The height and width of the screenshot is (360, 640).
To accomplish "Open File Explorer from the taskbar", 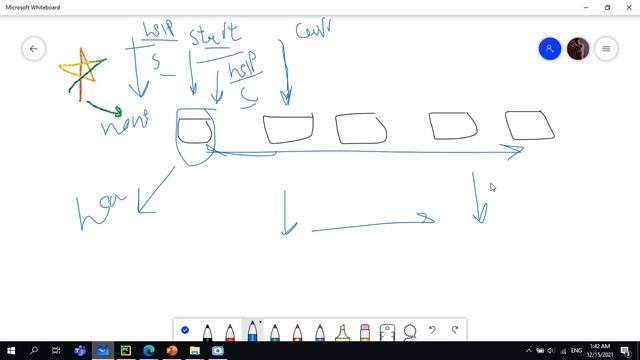I will [x=195, y=351].
